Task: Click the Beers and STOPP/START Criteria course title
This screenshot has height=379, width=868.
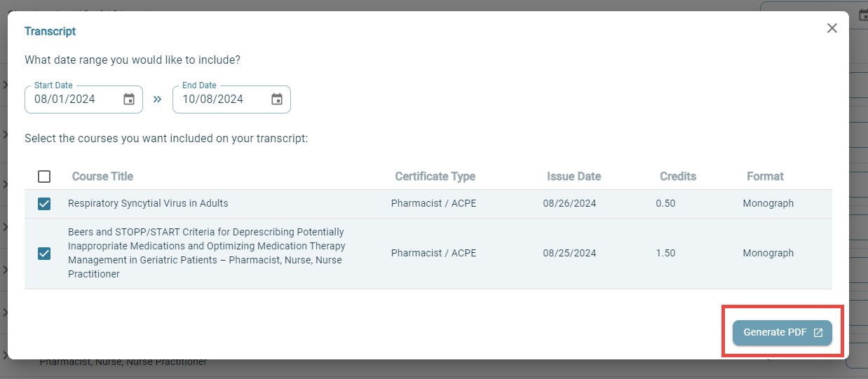Action: point(207,253)
